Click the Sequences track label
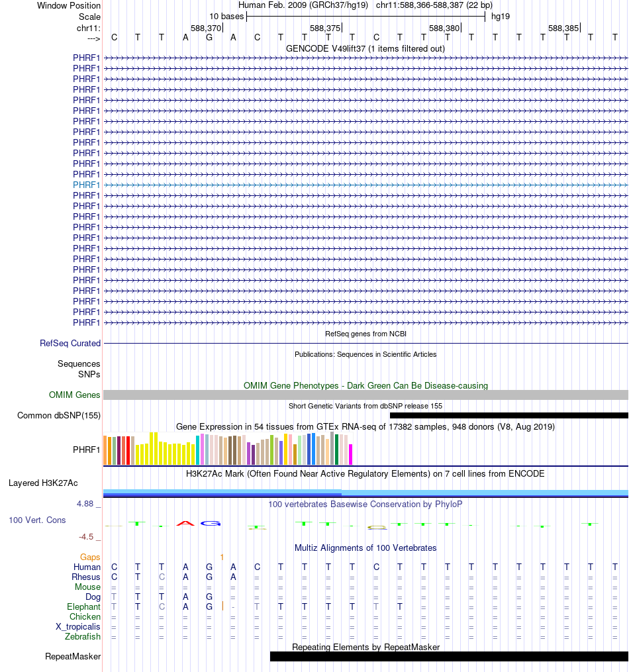The image size is (629, 672). 79,363
